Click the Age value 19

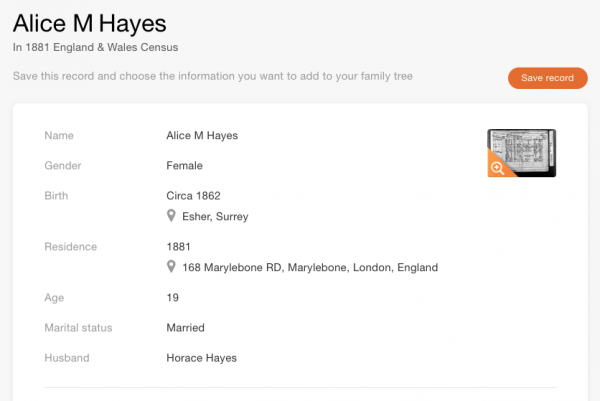coord(173,298)
